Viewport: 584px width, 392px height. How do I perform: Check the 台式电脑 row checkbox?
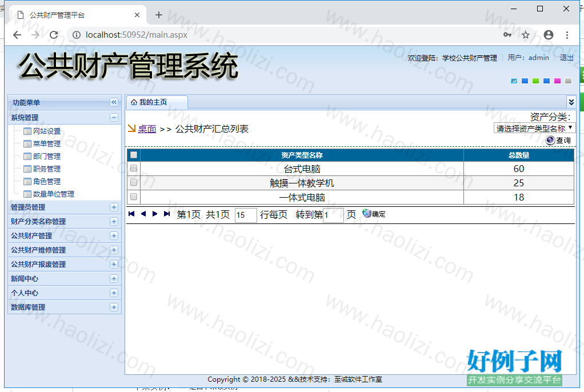[x=134, y=169]
